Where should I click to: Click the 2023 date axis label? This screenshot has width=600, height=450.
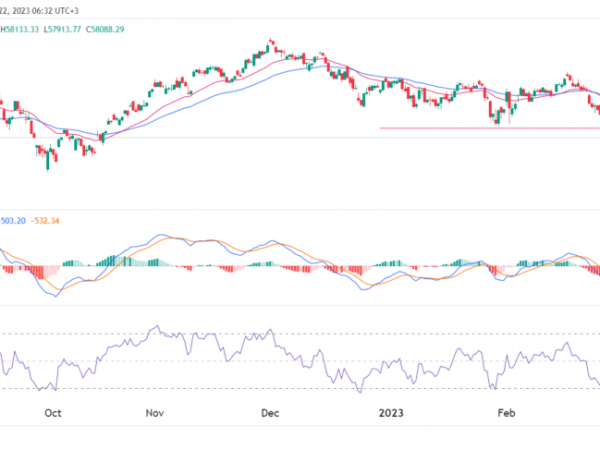pyautogui.click(x=391, y=413)
